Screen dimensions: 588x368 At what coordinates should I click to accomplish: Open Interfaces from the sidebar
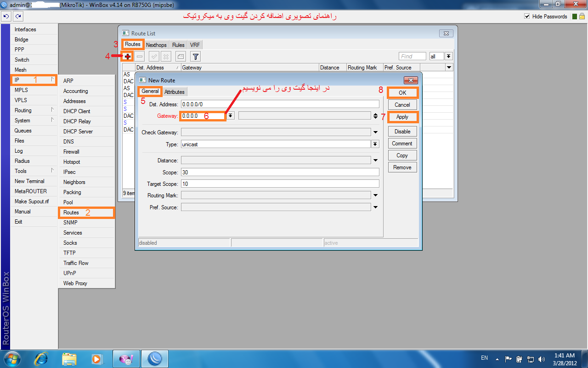tap(34, 29)
